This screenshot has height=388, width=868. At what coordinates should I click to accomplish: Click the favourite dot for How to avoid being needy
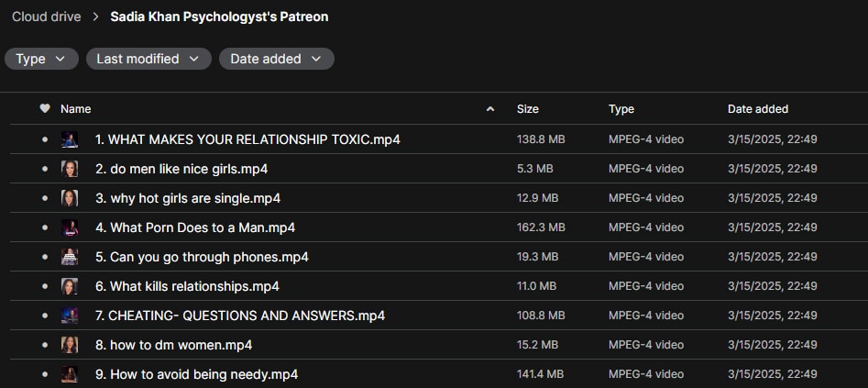pos(45,374)
